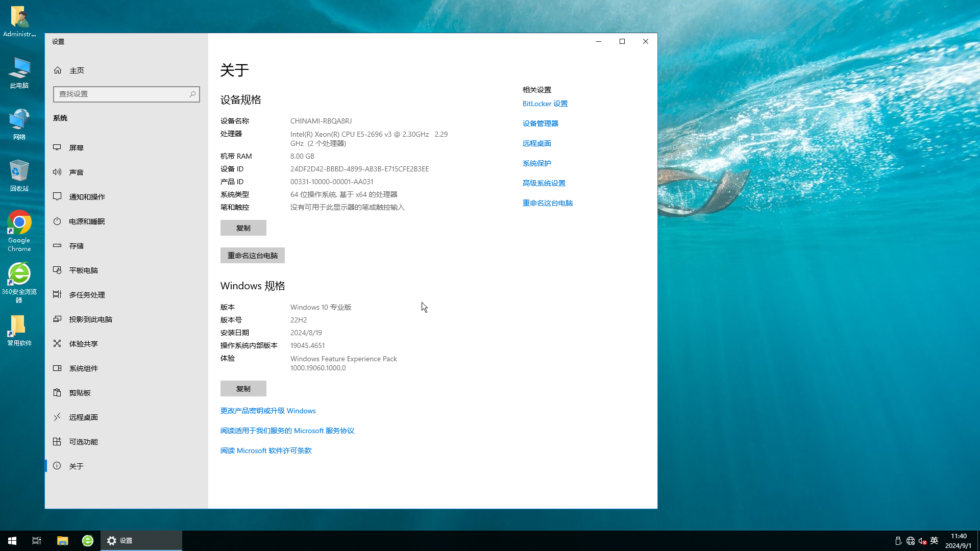Click the search magnifier icon in 查找设置
The width and height of the screenshot is (980, 551).
point(192,94)
